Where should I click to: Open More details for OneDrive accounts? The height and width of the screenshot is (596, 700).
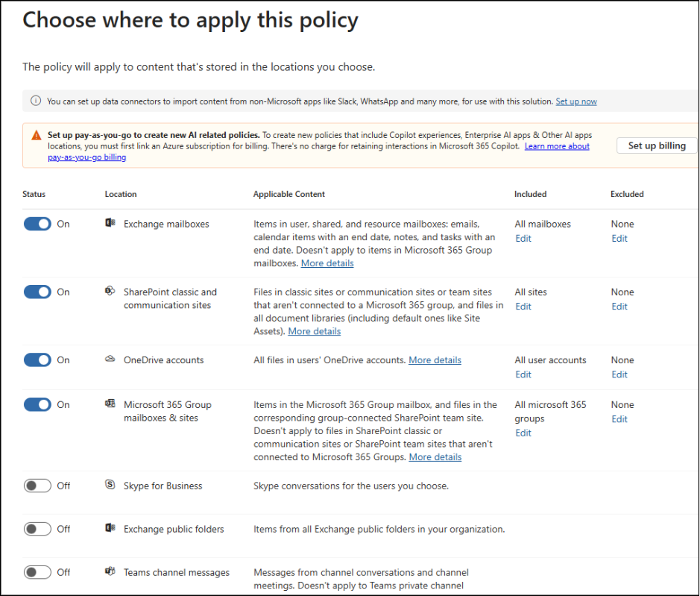(x=435, y=360)
